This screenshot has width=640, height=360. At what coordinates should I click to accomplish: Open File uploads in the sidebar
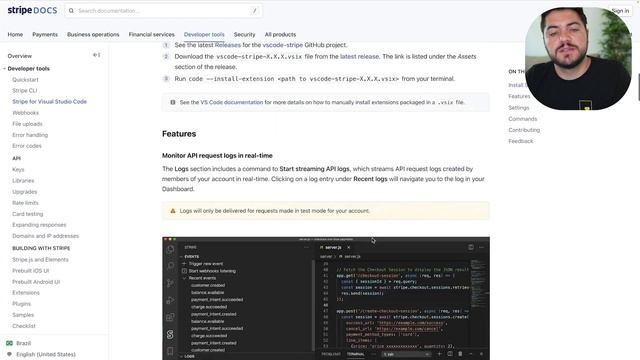(27, 124)
